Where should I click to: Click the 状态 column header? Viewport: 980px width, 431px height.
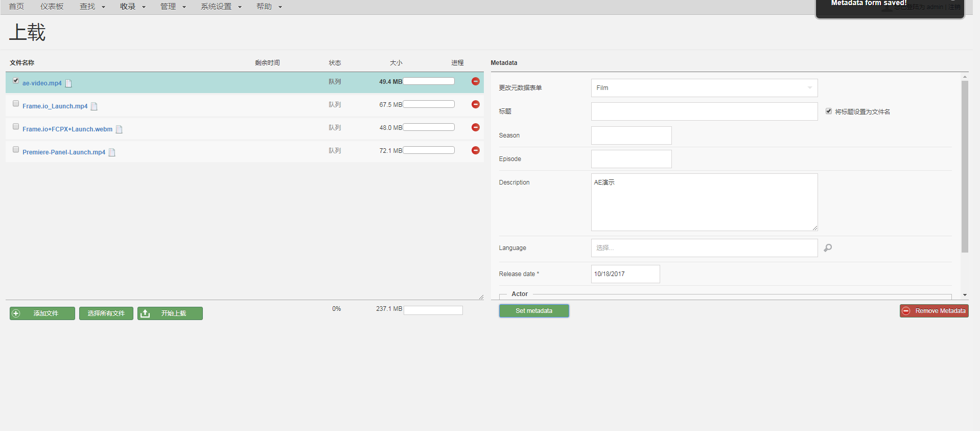coord(335,63)
